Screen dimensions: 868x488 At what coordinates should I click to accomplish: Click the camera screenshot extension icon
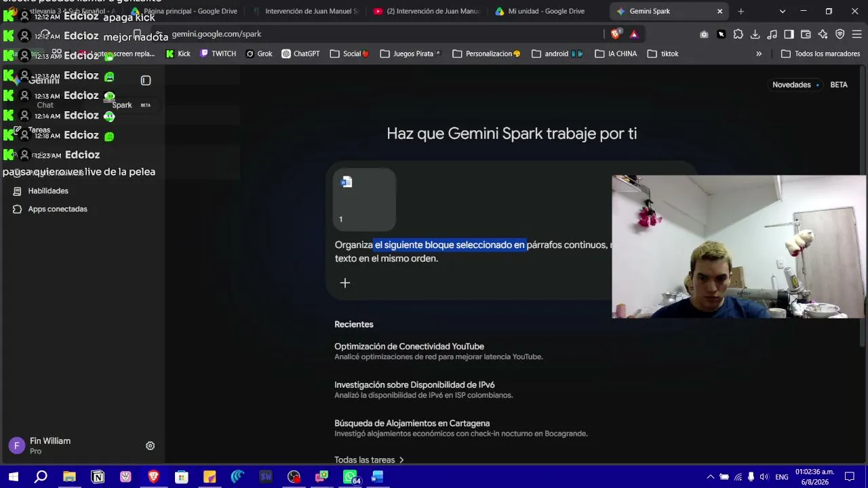tap(704, 35)
